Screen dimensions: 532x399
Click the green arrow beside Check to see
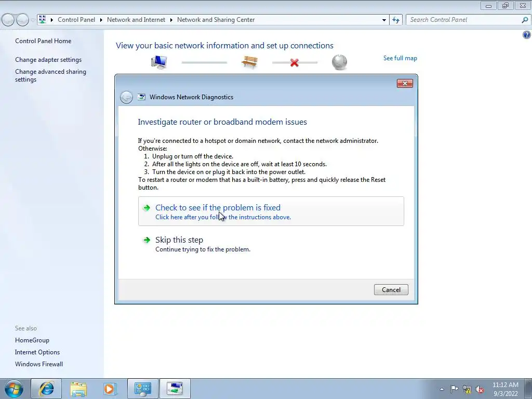click(147, 208)
